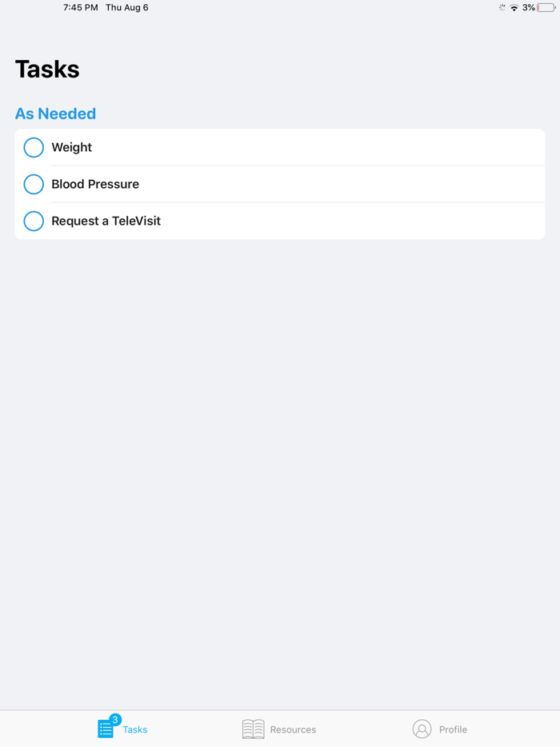Open the Blood Pressure task label
Screen dimensions: 560x747
point(95,184)
